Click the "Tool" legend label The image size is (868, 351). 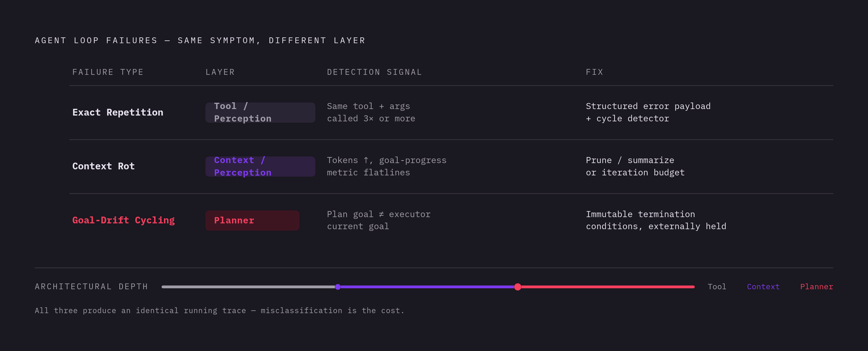pos(717,287)
